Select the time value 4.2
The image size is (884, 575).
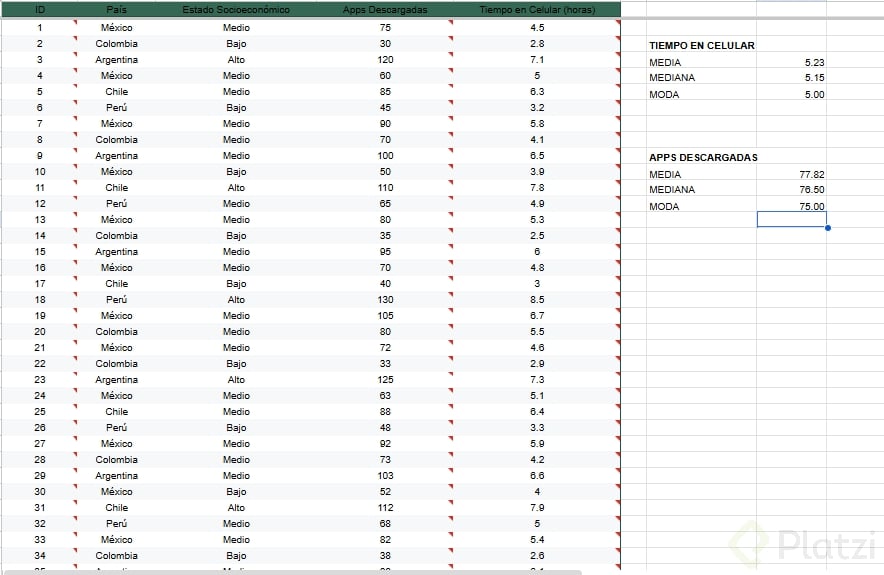pyautogui.click(x=537, y=460)
